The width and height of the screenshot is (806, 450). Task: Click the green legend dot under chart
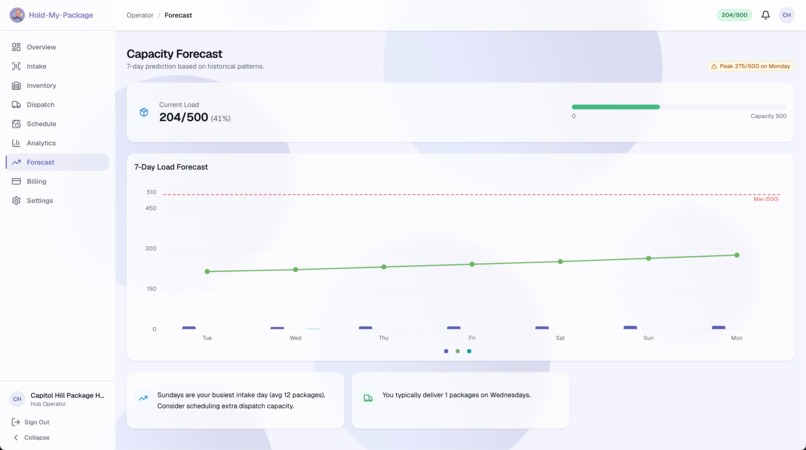point(457,351)
